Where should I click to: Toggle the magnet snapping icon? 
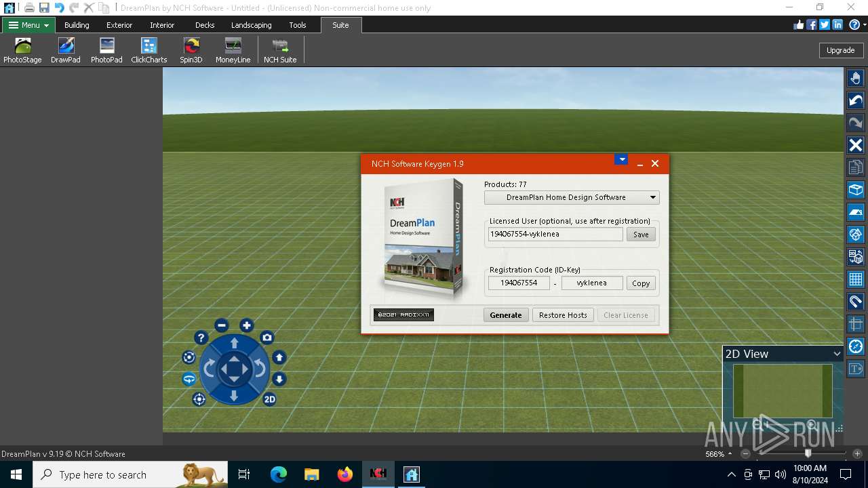[x=856, y=302]
